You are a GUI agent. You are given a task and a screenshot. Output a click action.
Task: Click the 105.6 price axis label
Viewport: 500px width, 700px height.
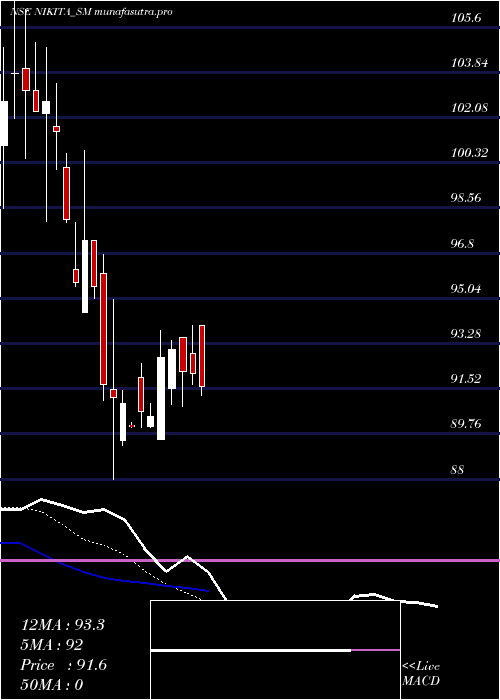(466, 18)
